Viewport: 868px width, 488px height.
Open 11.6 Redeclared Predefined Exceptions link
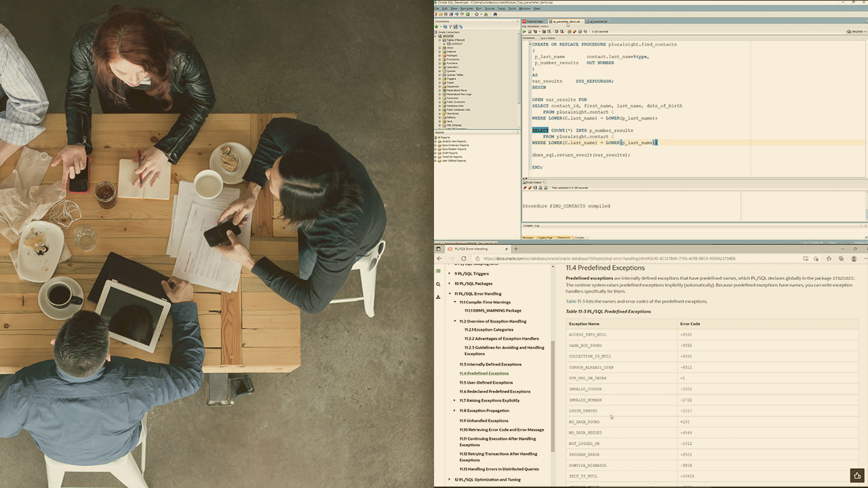[495, 392]
